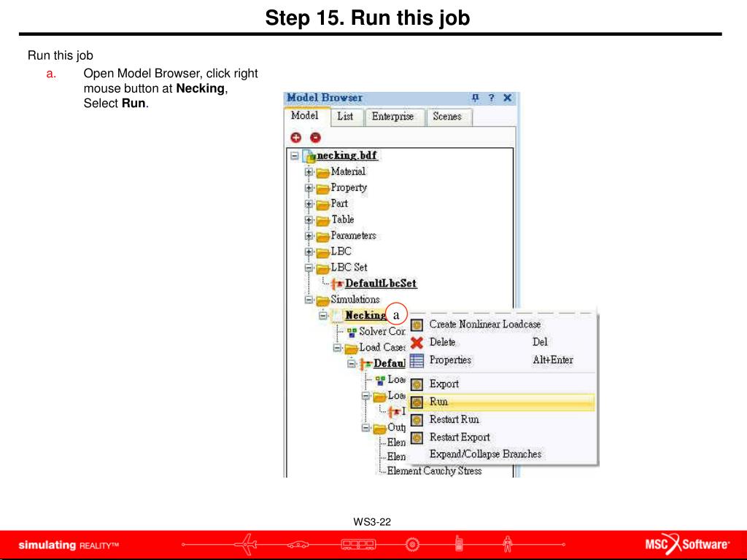Click the red X Delete icon

tap(417, 343)
